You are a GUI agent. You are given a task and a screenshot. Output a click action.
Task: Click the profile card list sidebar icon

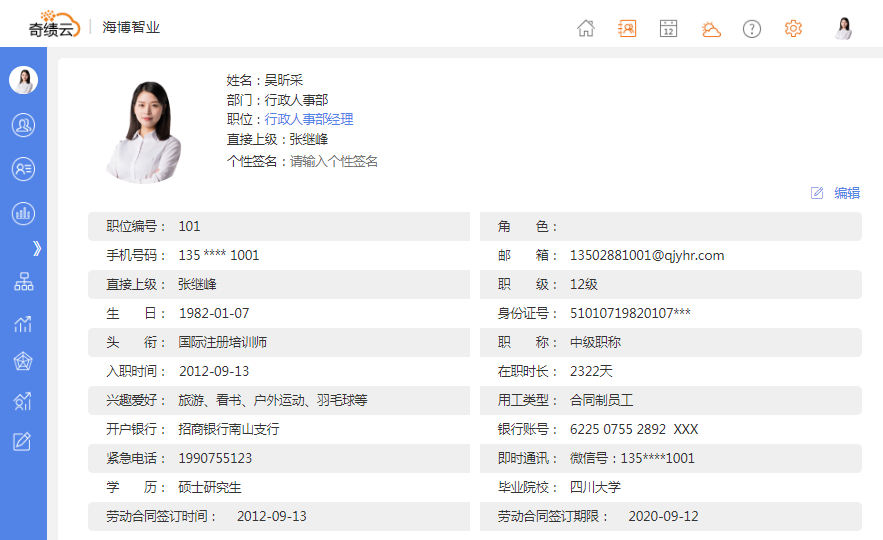coord(23,169)
